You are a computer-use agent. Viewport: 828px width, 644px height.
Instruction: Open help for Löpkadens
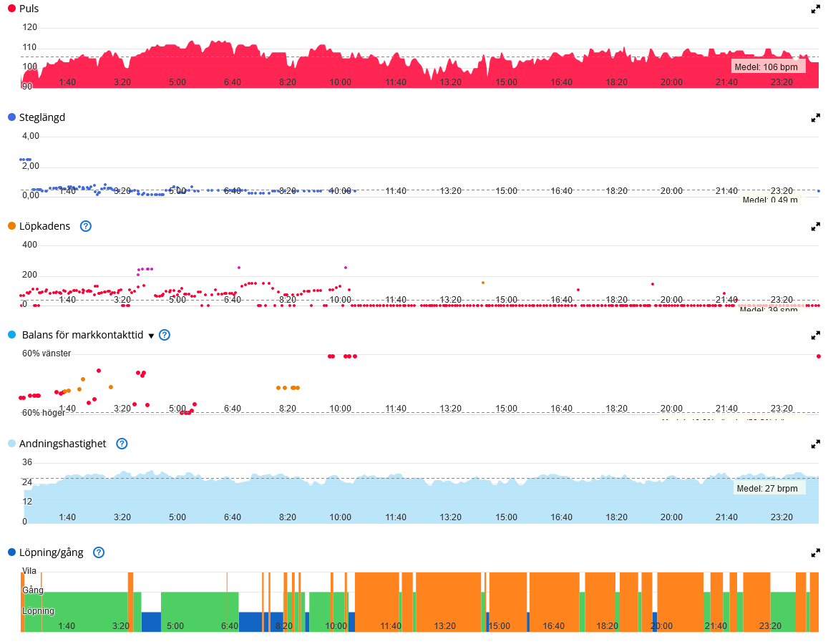(86, 226)
